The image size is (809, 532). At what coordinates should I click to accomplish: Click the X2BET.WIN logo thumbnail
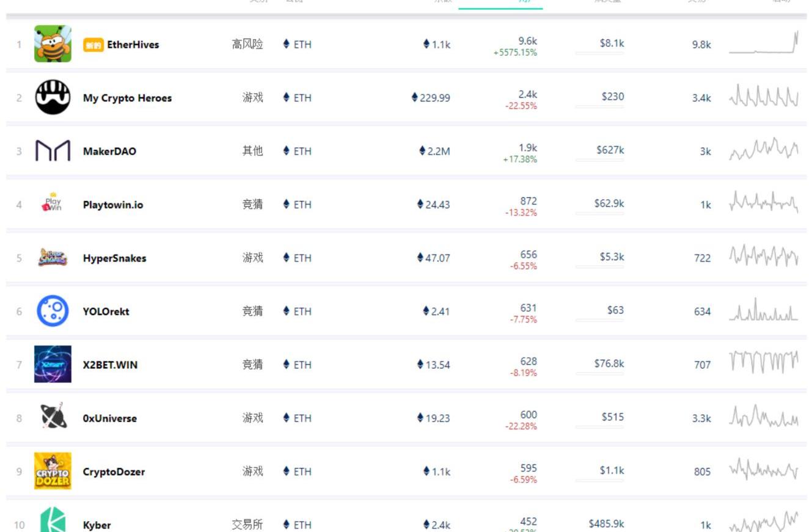pos(53,365)
